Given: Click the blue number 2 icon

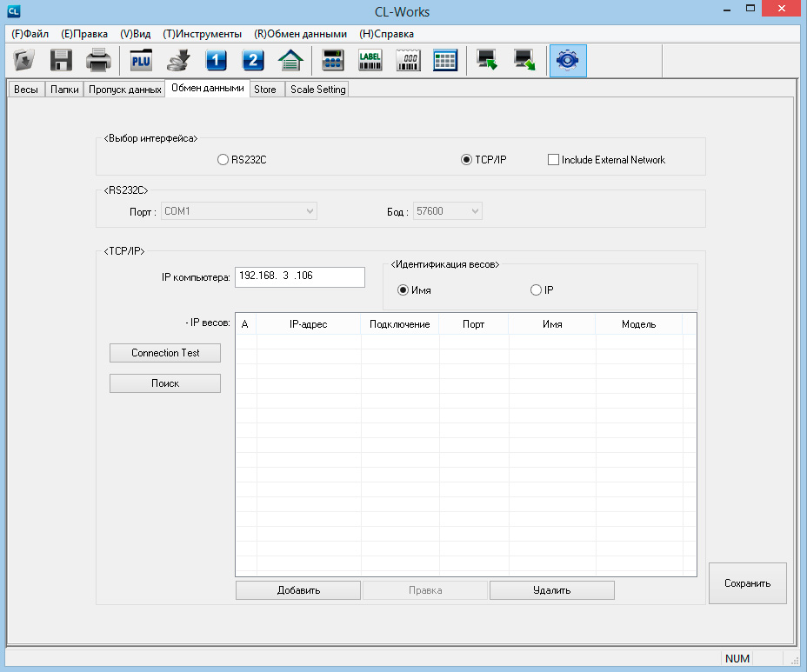Looking at the screenshot, I should pos(252,61).
